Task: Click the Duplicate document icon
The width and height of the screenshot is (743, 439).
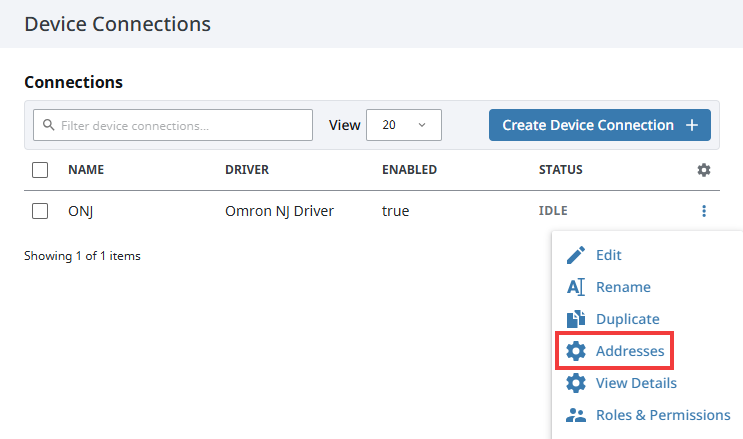Action: [575, 319]
